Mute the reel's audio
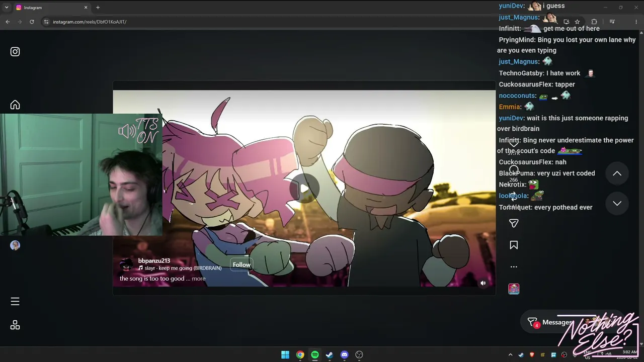Screen dimensions: 644x362 (483, 283)
